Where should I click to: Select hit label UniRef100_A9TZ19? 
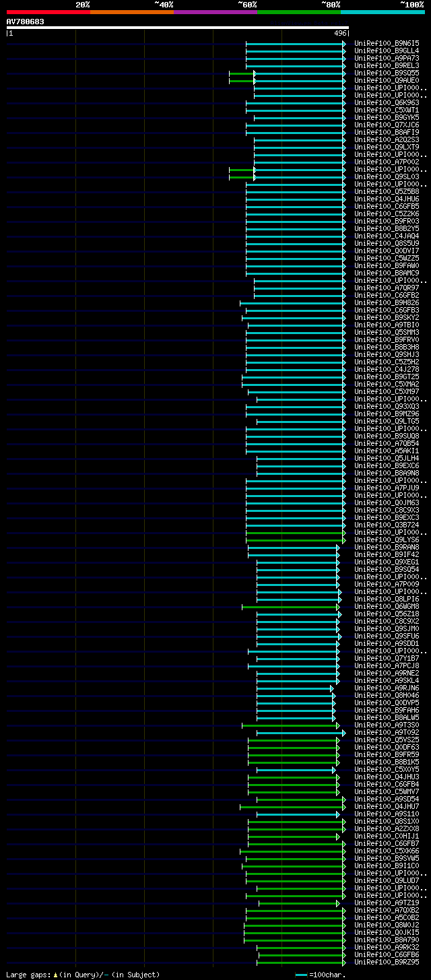coord(387,903)
